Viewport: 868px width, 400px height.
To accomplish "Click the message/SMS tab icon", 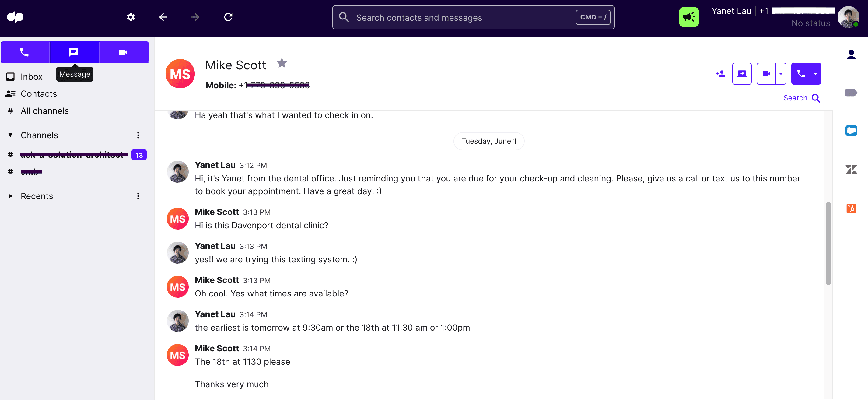I will pyautogui.click(x=73, y=52).
